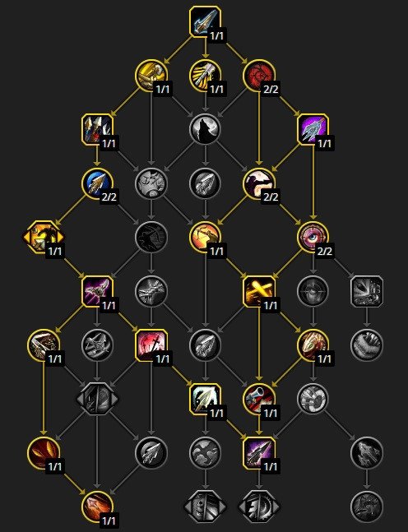Click the orange bow archer talent
The width and height of the screenshot is (408, 532).
point(205,237)
